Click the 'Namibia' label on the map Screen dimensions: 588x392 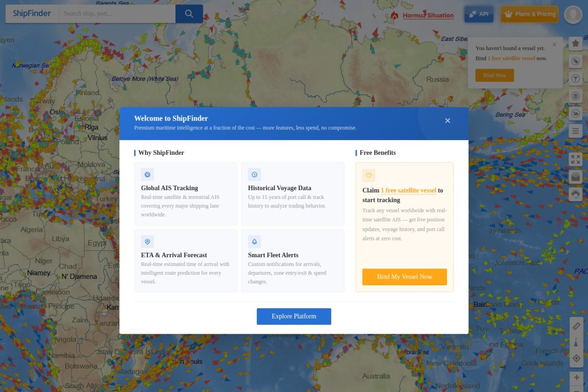(62, 356)
